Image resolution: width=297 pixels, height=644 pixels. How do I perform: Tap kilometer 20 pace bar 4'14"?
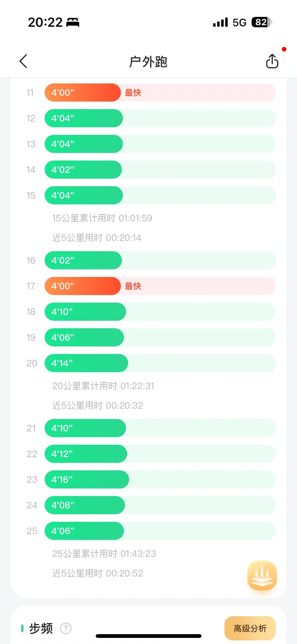tap(86, 363)
